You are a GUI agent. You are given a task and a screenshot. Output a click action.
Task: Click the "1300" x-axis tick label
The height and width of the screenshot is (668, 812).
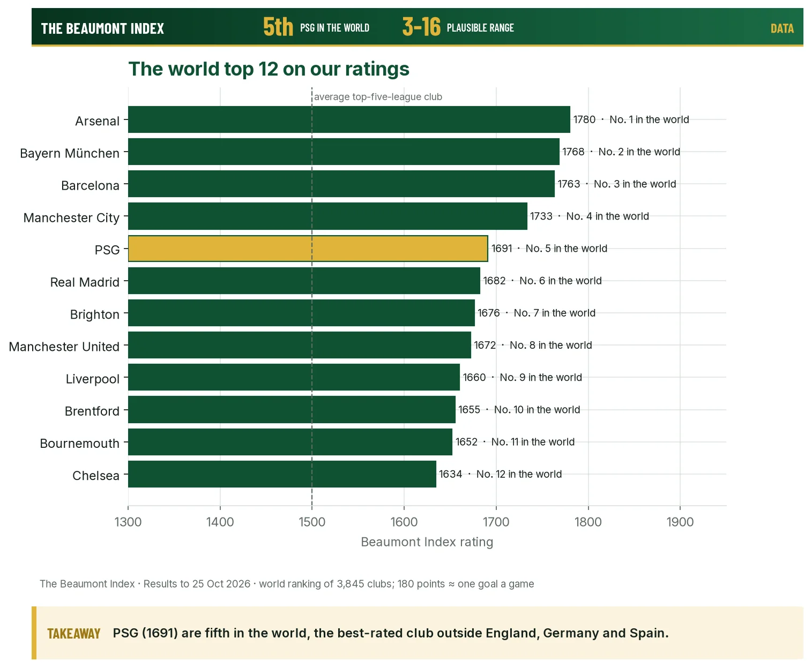click(128, 522)
